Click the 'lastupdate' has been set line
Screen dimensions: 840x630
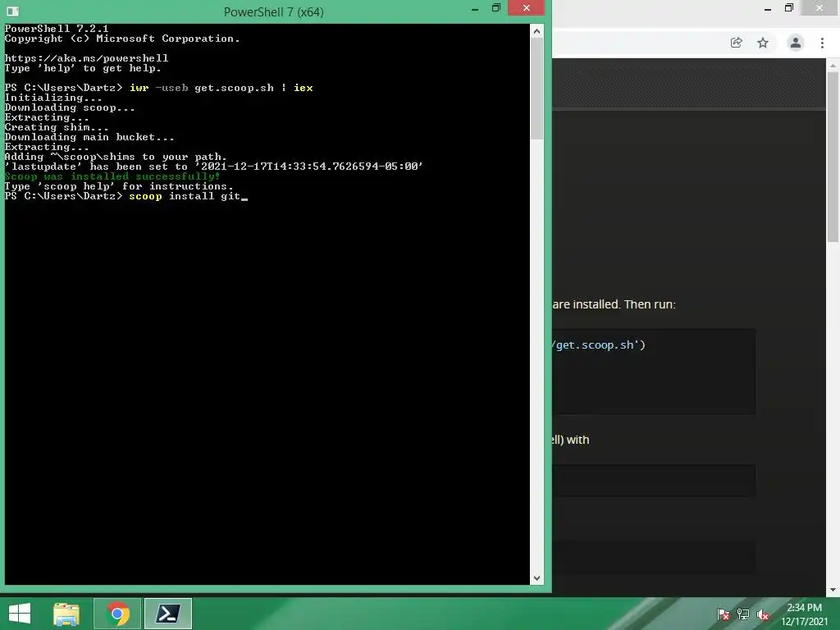[x=214, y=166]
